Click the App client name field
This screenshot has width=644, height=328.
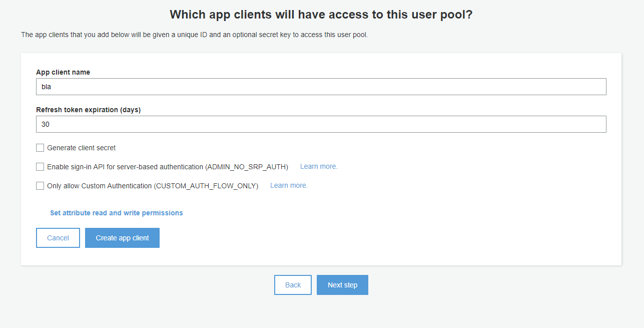(x=321, y=87)
